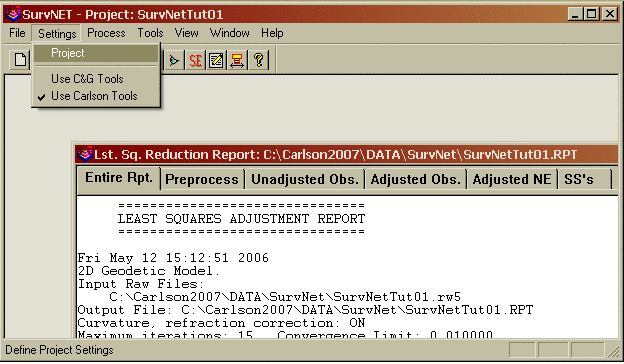The height and width of the screenshot is (364, 624).
Task: Click the New file toolbar icon
Action: tap(20, 60)
